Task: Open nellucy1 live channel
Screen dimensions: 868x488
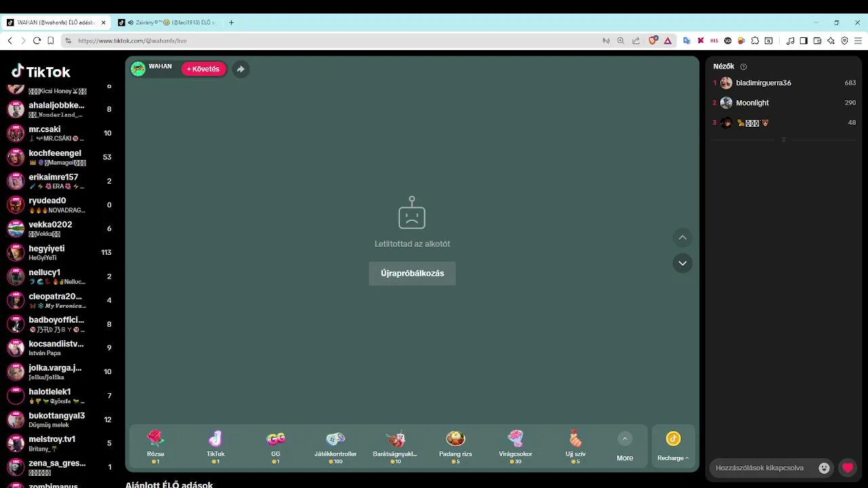Action: click(x=60, y=277)
